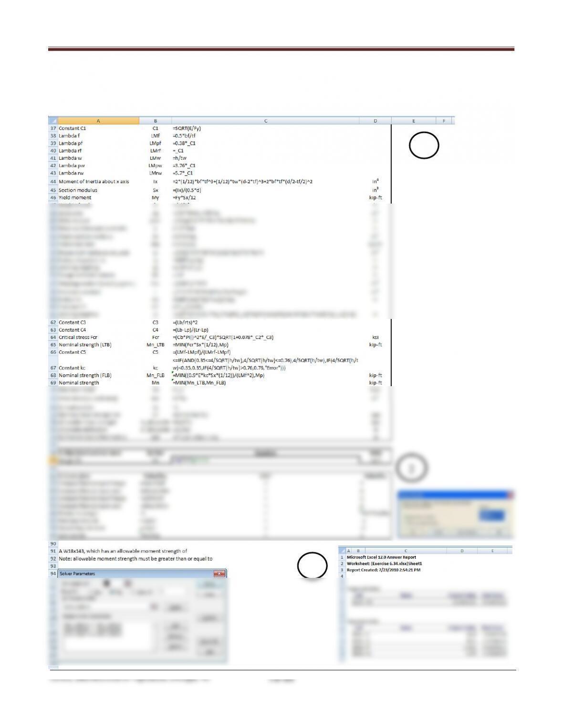
Task: Click the W18x143 result text in row 91
Action: coord(123,551)
